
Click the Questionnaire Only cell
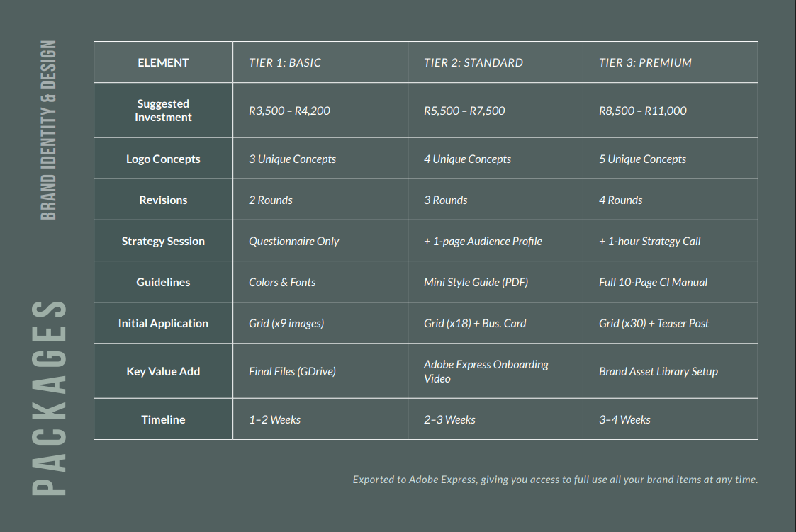click(293, 241)
